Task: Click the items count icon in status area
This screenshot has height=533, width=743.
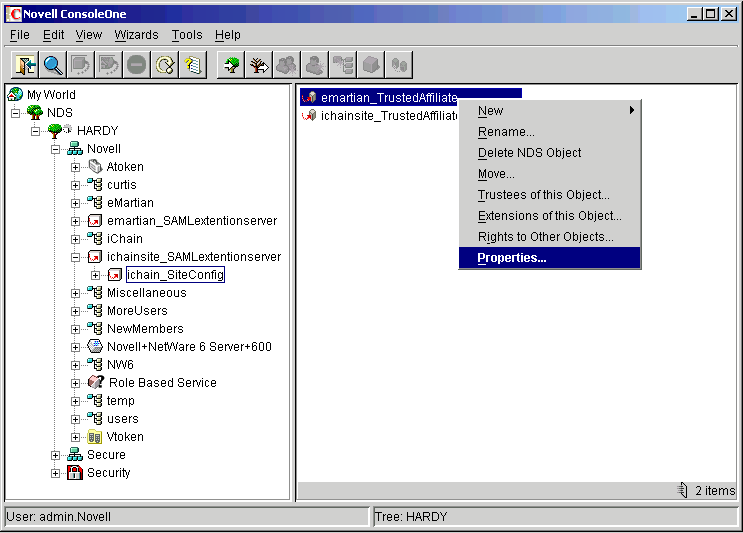Action: click(683, 490)
